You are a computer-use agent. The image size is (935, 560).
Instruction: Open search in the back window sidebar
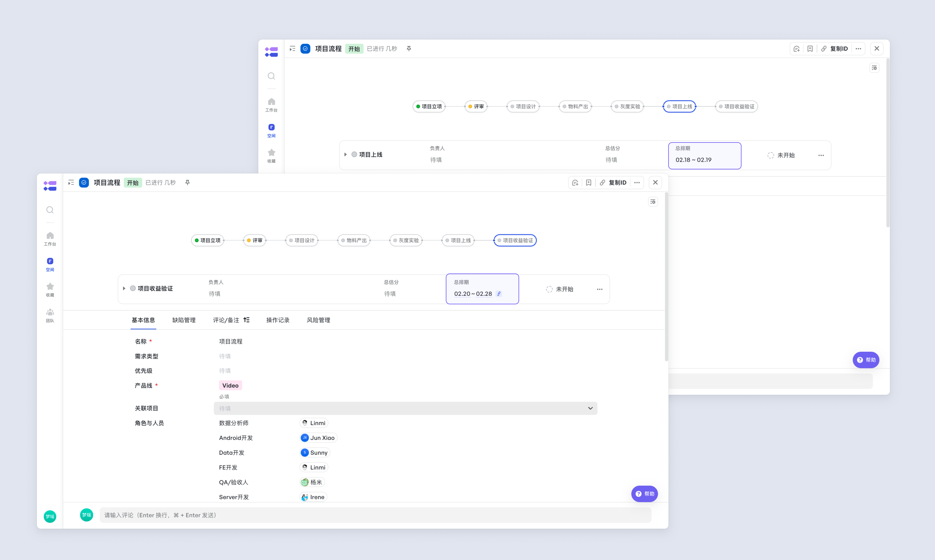tap(271, 76)
